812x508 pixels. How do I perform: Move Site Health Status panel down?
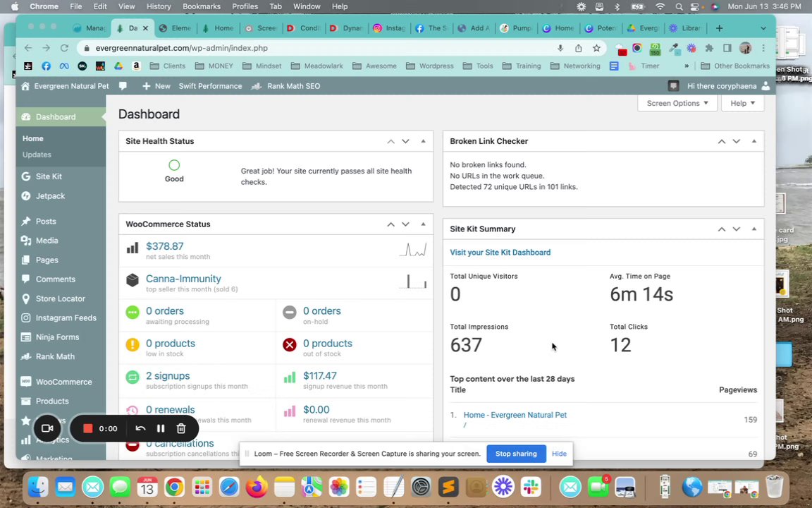click(x=405, y=141)
